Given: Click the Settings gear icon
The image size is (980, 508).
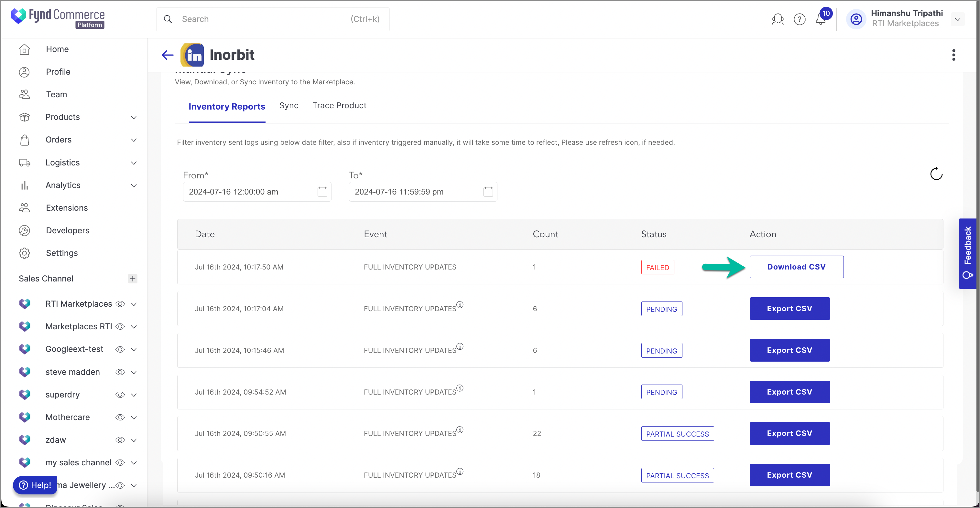Looking at the screenshot, I should (x=24, y=253).
